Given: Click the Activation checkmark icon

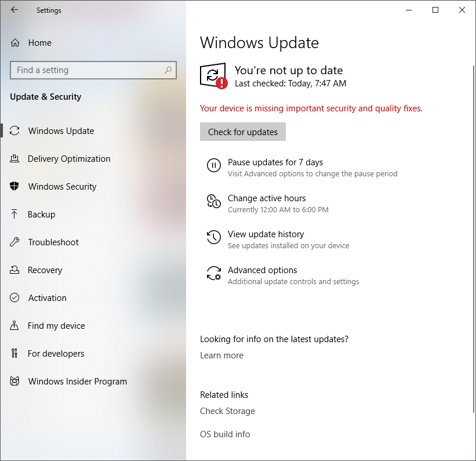Looking at the screenshot, I should [x=14, y=297].
